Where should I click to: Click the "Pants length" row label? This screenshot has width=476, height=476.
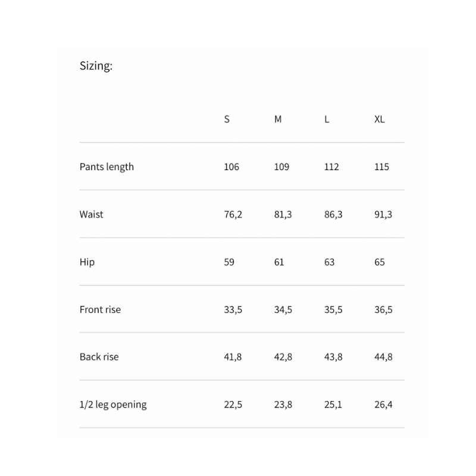point(107,167)
